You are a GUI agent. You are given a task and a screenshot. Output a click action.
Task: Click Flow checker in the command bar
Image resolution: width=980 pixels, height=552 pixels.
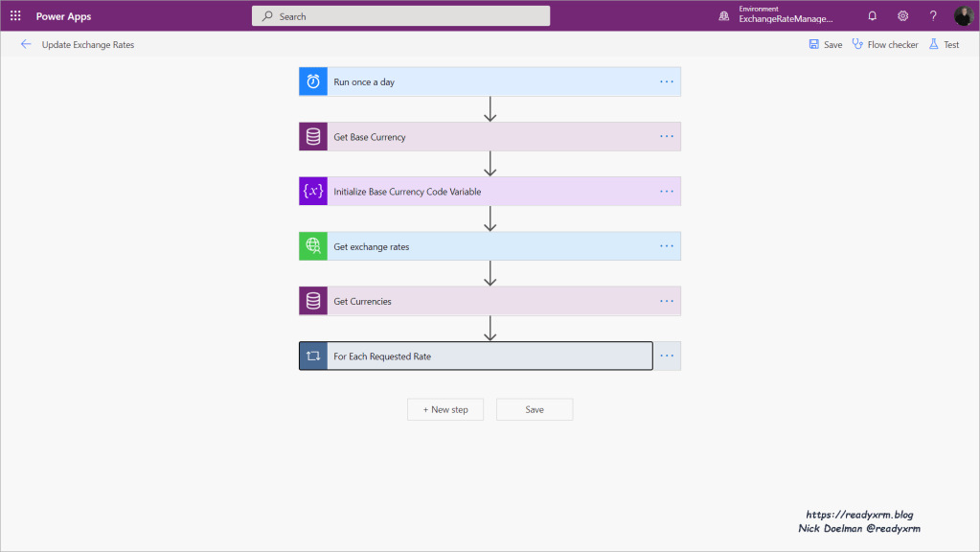(885, 45)
